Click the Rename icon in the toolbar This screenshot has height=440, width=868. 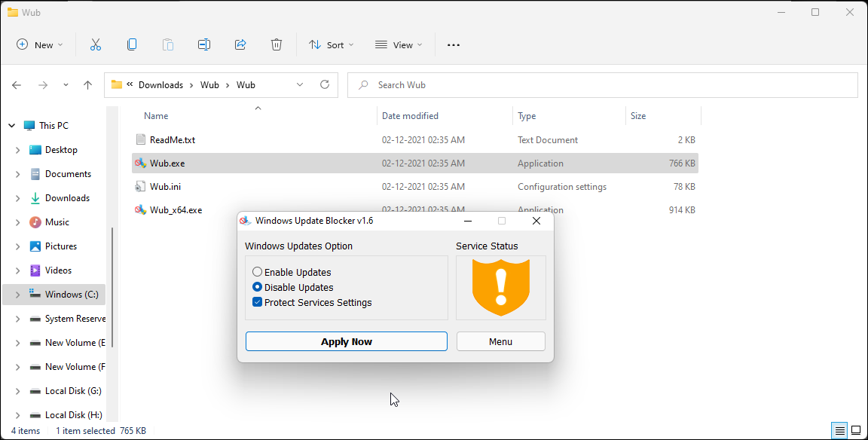pyautogui.click(x=204, y=44)
